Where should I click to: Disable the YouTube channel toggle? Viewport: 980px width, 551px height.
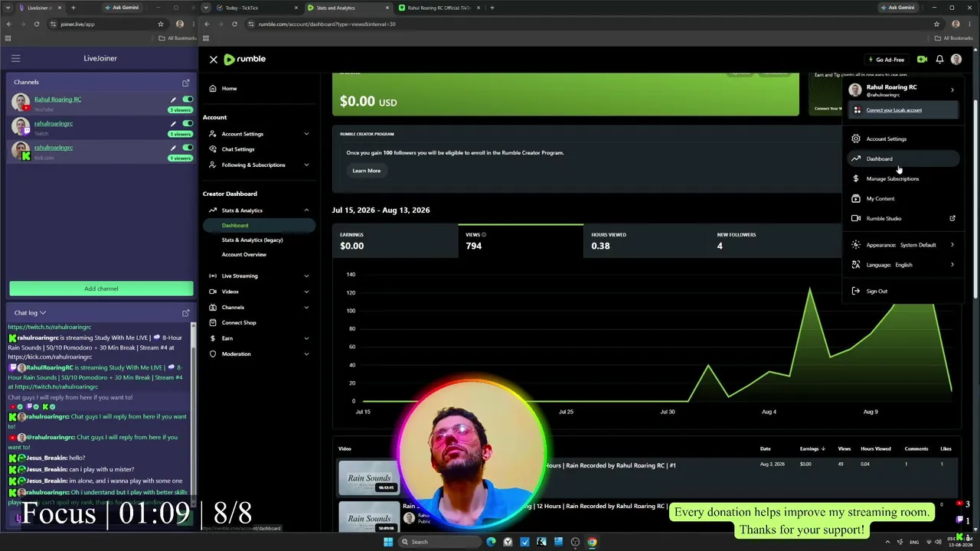click(187, 99)
